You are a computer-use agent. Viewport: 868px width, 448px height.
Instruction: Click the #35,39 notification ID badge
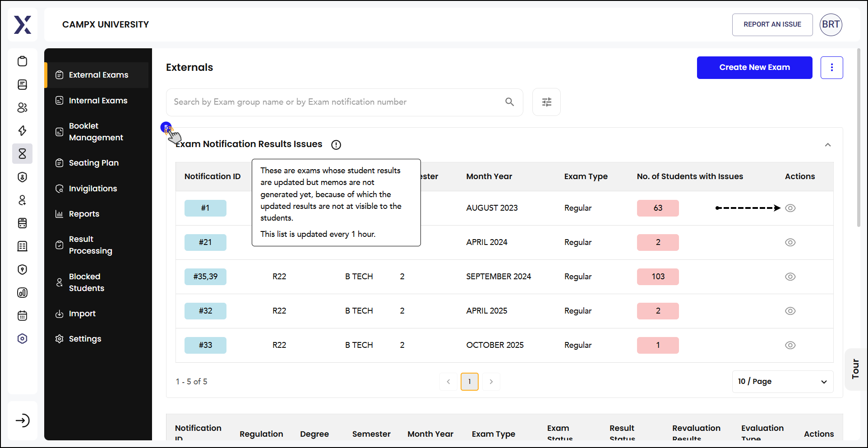point(205,277)
